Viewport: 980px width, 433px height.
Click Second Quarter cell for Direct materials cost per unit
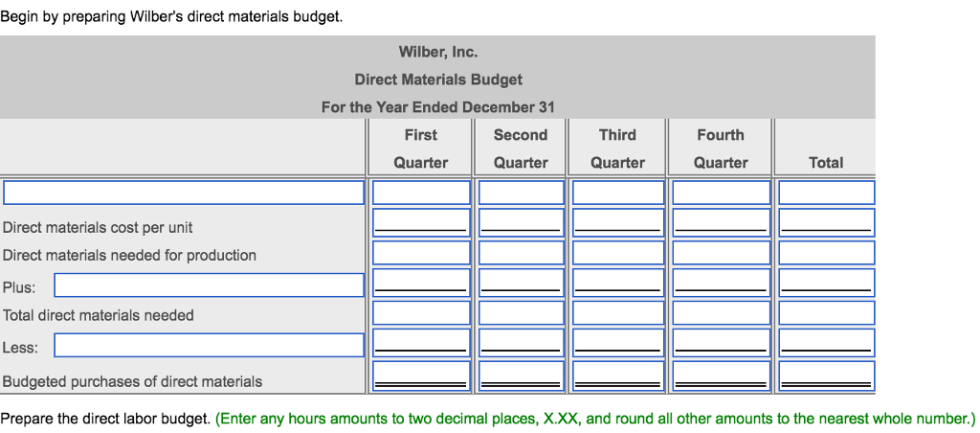click(522, 222)
